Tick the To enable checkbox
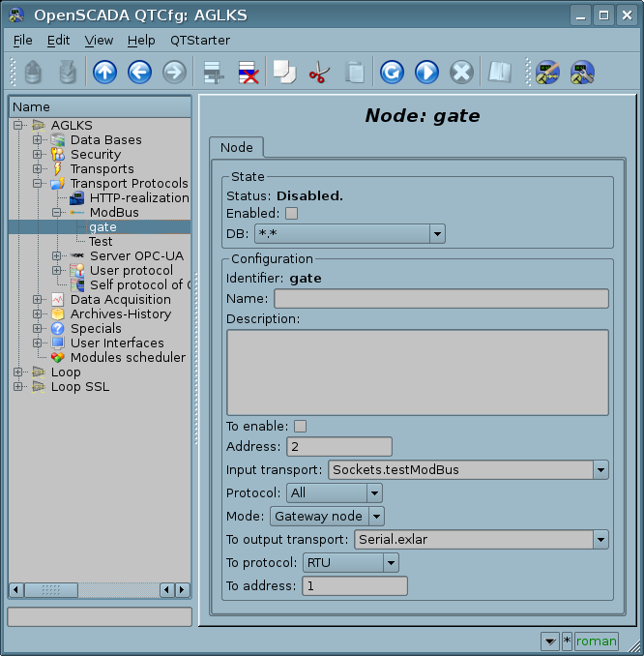Viewport: 644px width, 656px height. click(300, 426)
